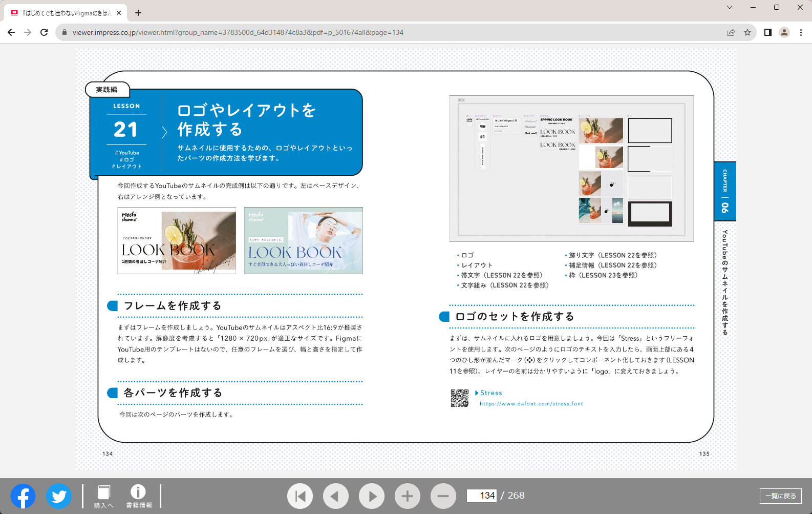Click the browser forward arrow
The width and height of the screenshot is (812, 514).
coord(28,32)
